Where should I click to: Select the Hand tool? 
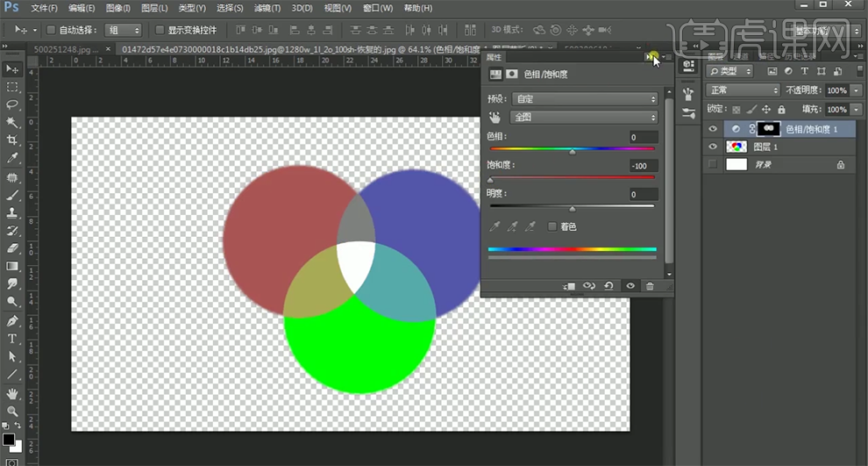(x=12, y=393)
